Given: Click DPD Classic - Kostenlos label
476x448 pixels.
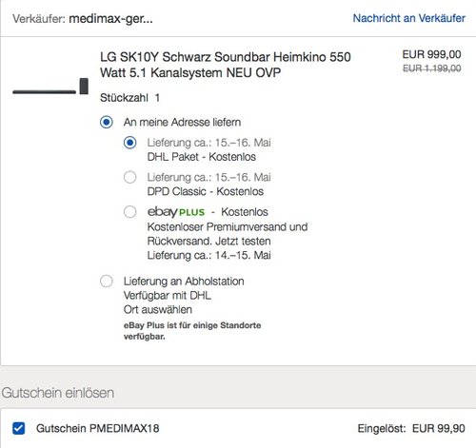Looking at the screenshot, I should point(206,191).
